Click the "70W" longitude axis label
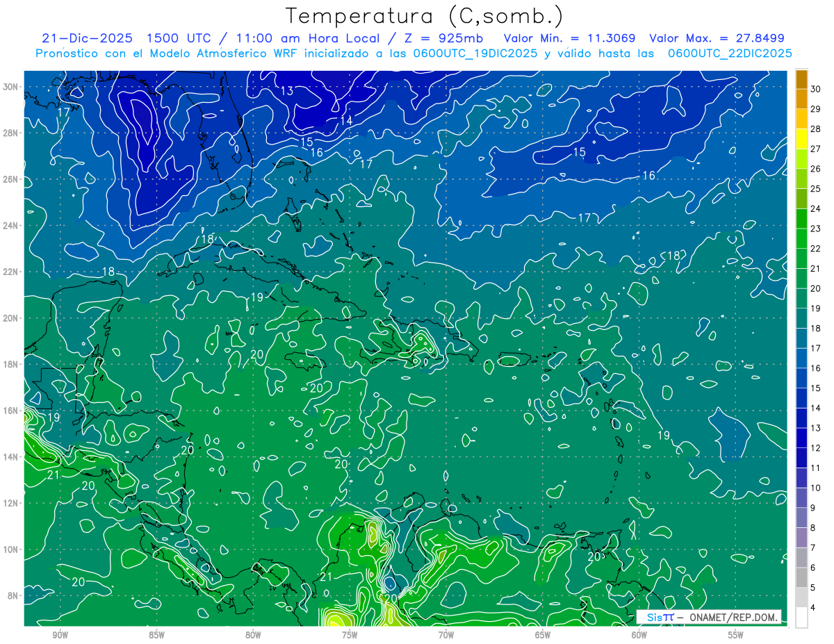 click(x=446, y=635)
